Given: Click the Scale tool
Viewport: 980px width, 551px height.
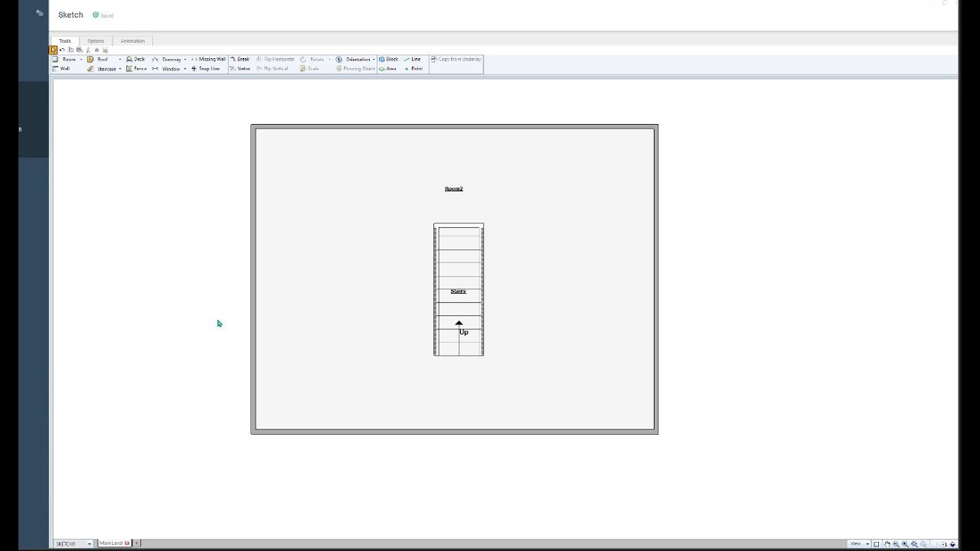Looking at the screenshot, I should pyautogui.click(x=309, y=69).
